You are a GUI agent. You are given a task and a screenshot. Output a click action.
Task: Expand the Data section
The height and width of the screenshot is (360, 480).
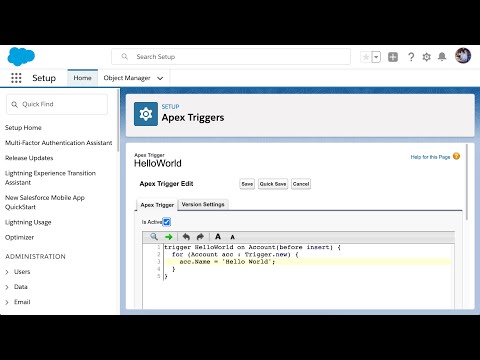pos(7,287)
